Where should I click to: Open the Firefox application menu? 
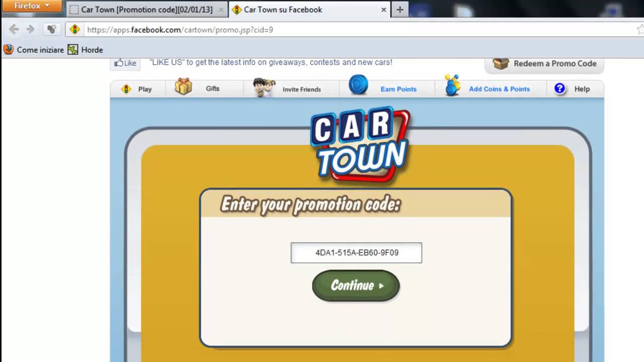point(31,6)
